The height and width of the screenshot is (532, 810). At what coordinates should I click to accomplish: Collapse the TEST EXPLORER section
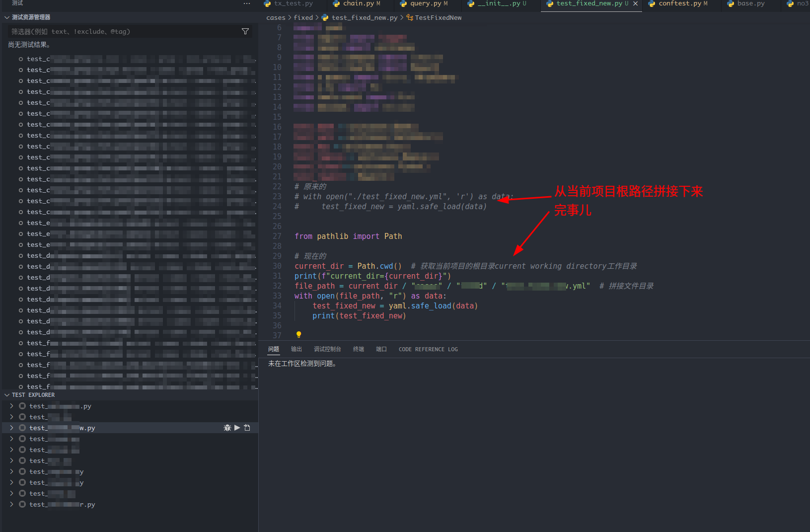pyautogui.click(x=7, y=395)
